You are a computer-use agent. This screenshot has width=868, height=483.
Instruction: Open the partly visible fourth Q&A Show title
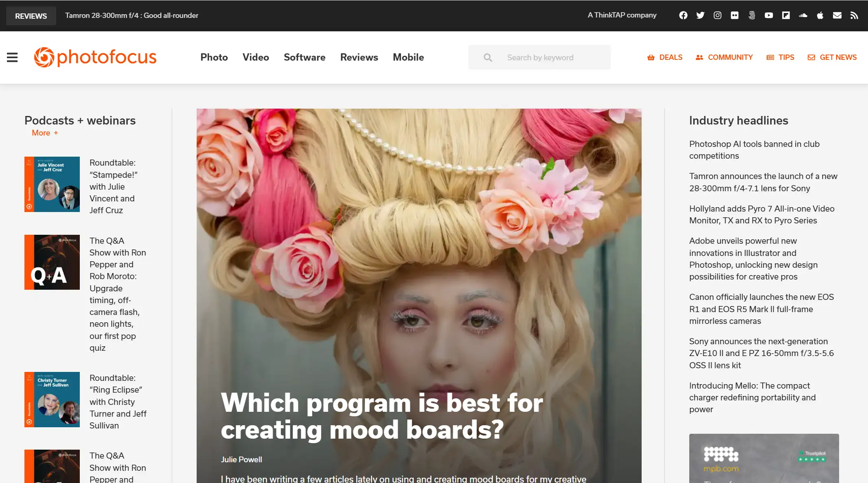tap(118, 467)
